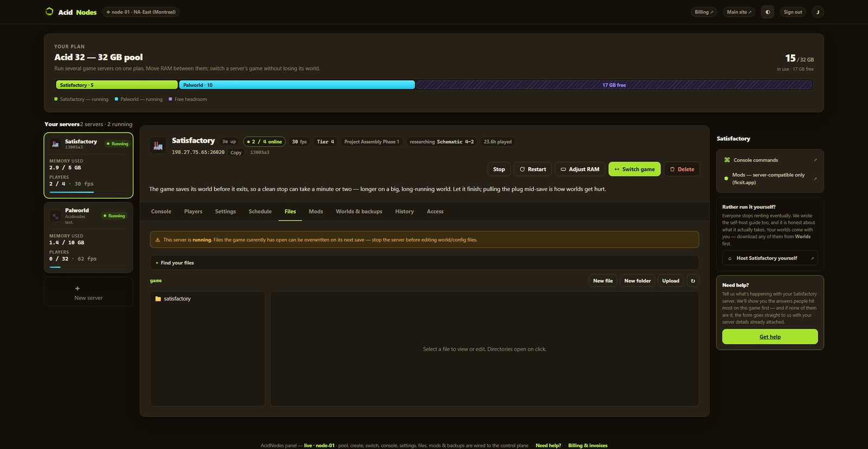Create a New file
This screenshot has width=868, height=449.
[603, 281]
